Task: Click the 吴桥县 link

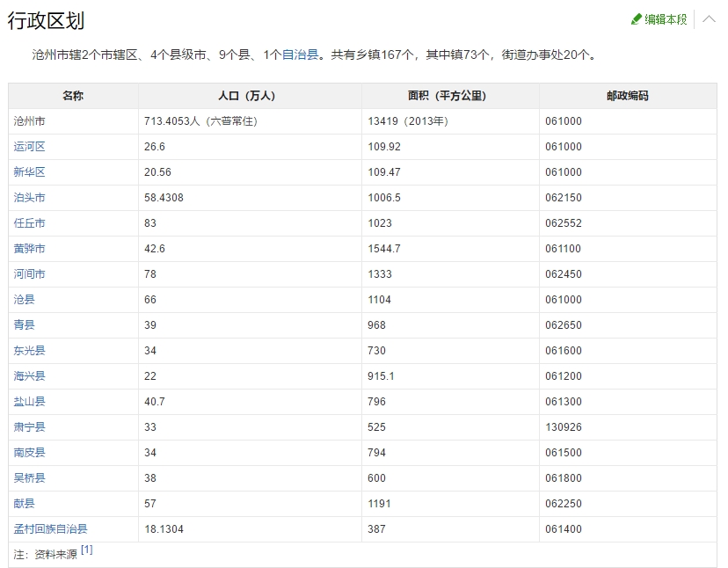Action: [x=29, y=478]
